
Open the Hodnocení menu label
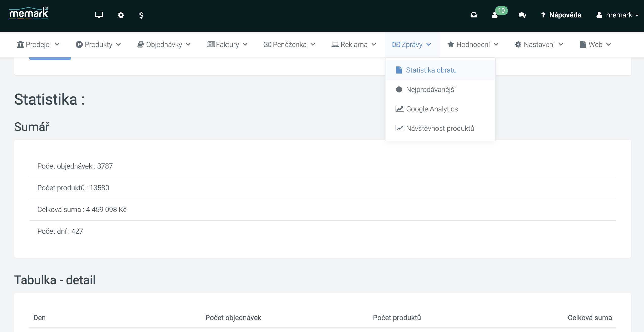[x=473, y=44]
